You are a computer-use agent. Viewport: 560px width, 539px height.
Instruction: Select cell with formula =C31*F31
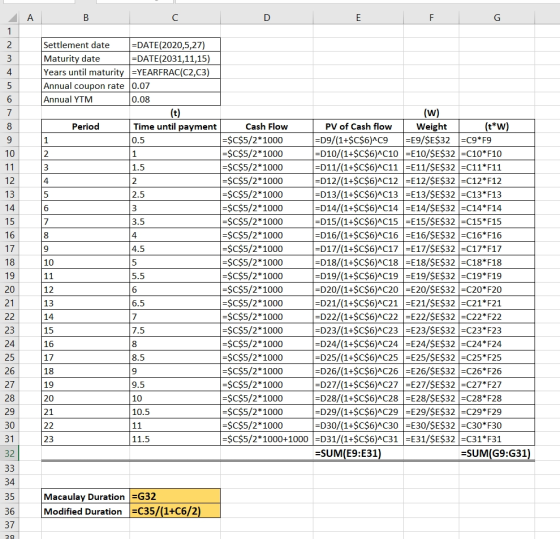pyautogui.click(x=497, y=439)
